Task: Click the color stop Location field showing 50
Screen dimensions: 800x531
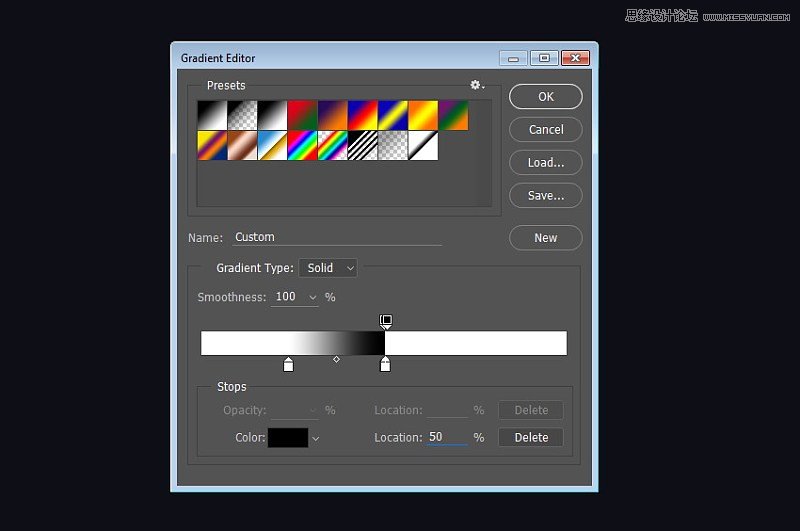Action: (447, 437)
